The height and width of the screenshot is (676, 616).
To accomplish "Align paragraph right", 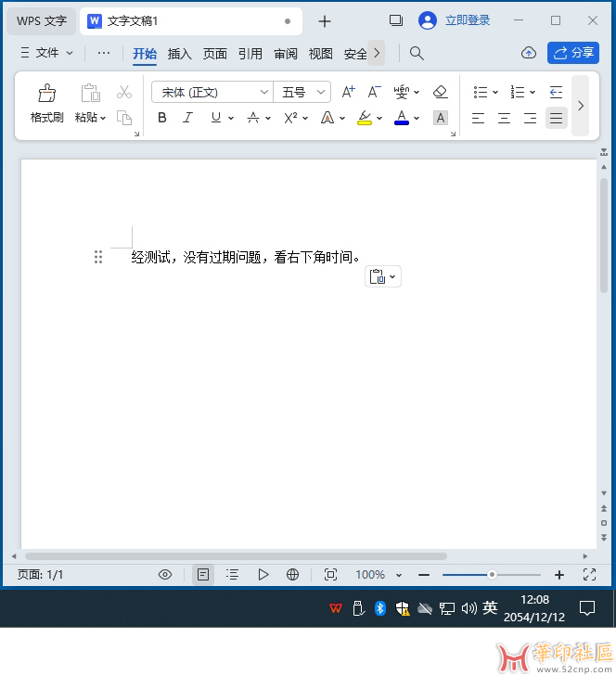I will [530, 118].
